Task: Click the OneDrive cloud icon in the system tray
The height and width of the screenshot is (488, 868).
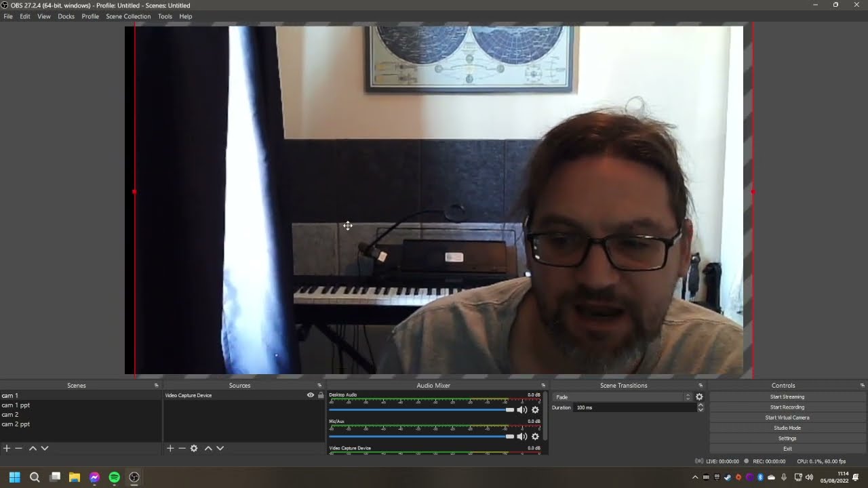Action: point(771,477)
